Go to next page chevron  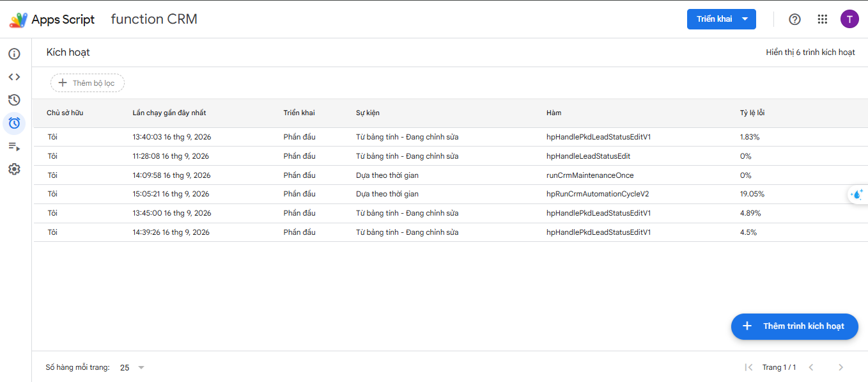[x=841, y=367]
